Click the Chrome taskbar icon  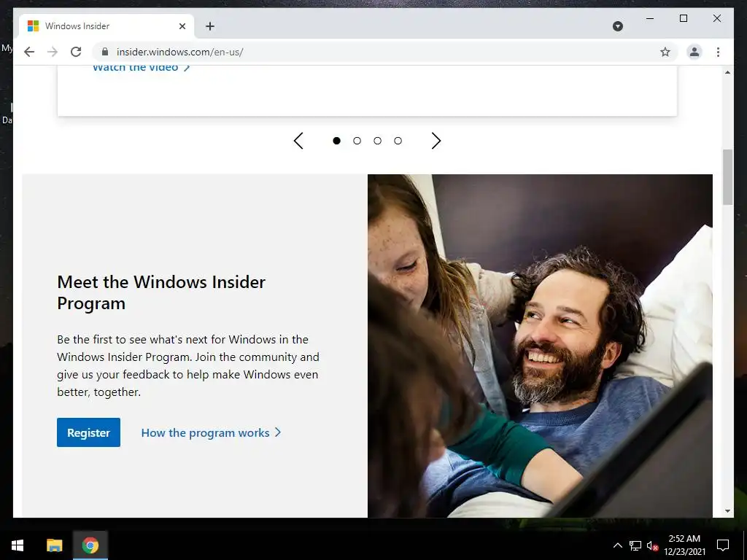coord(90,545)
